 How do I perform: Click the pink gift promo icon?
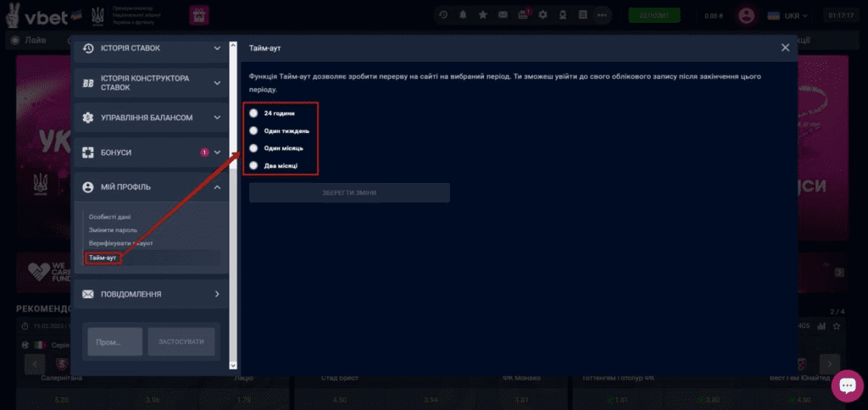(199, 15)
